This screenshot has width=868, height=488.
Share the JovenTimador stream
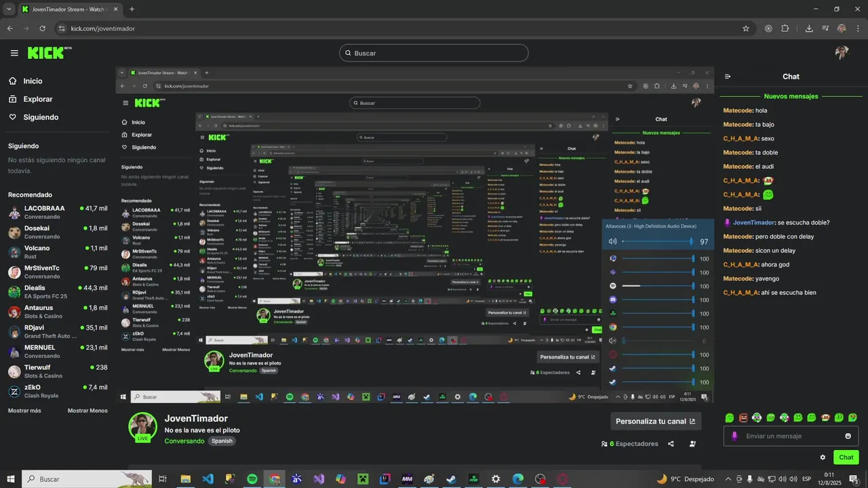tap(671, 444)
